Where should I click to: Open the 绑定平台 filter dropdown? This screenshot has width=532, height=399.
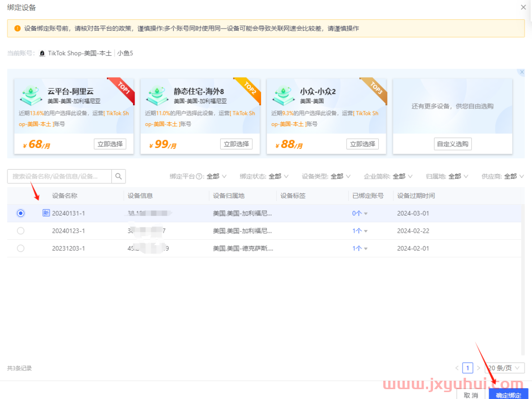[x=216, y=176]
